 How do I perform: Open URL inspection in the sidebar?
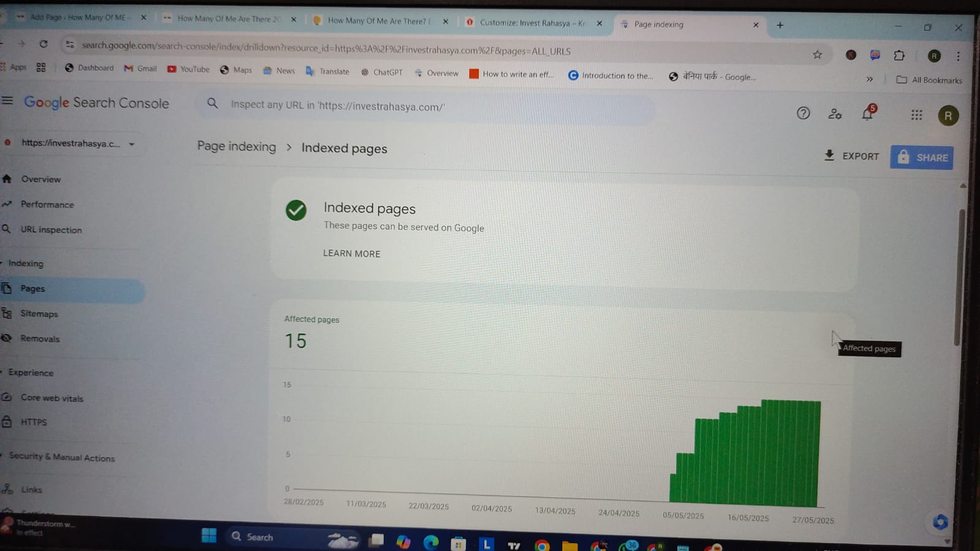click(51, 229)
